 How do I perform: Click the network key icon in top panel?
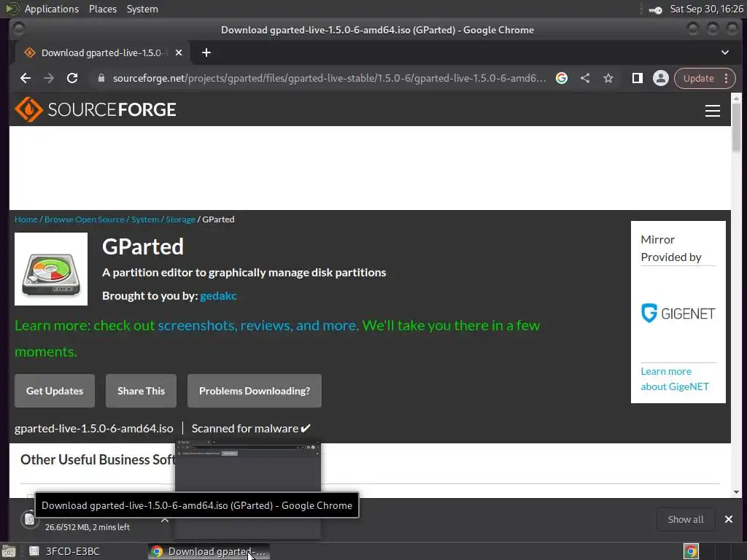click(x=656, y=10)
